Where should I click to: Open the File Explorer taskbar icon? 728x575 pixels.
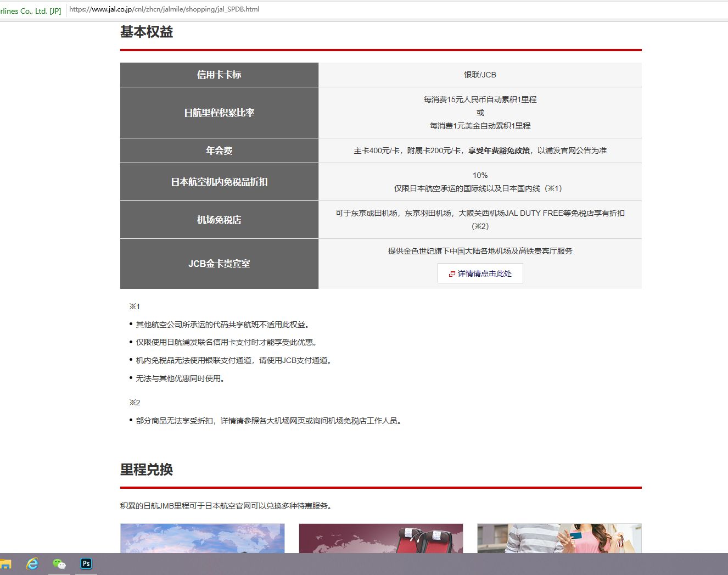click(x=5, y=564)
